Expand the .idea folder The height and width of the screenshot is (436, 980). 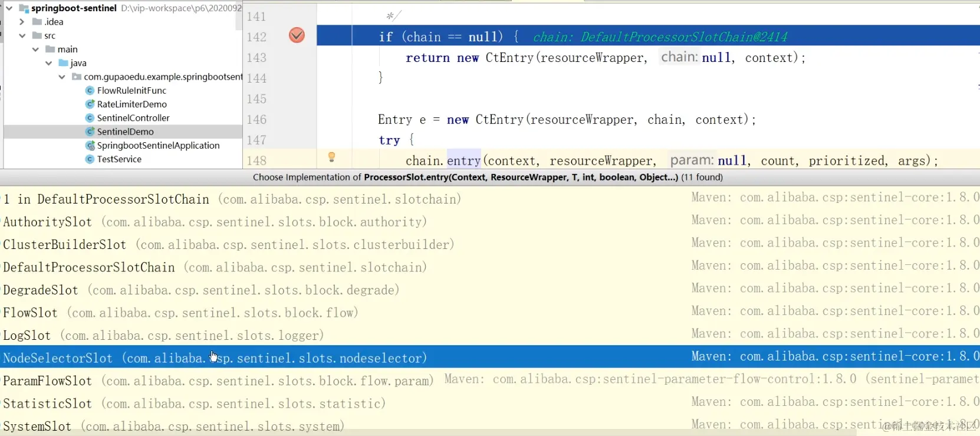pyautogui.click(x=22, y=22)
